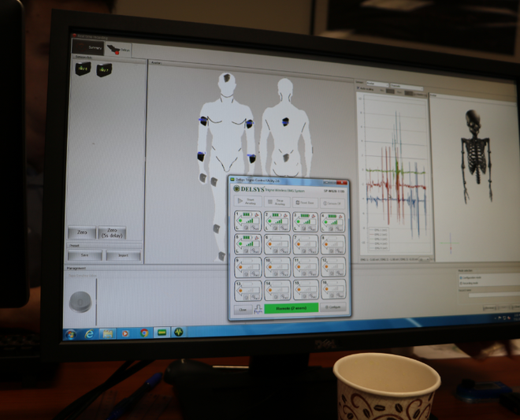Open inactive Delsys sensor slot 7
The height and width of the screenshot is (420, 520).
pyautogui.click(x=305, y=244)
